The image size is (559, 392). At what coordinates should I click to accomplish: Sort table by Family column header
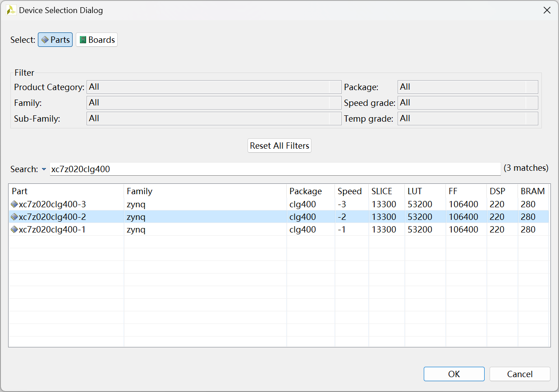[206, 191]
